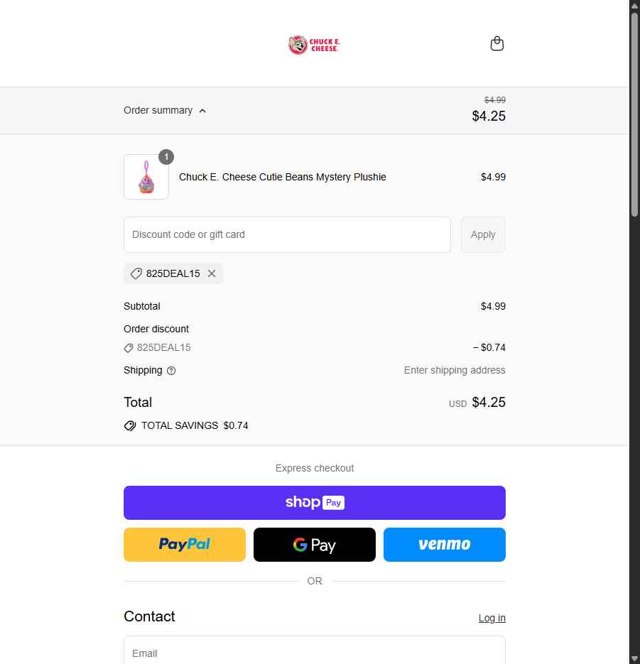Click the page vertical scrollbar
Screen dimensions: 640x664
[634, 300]
